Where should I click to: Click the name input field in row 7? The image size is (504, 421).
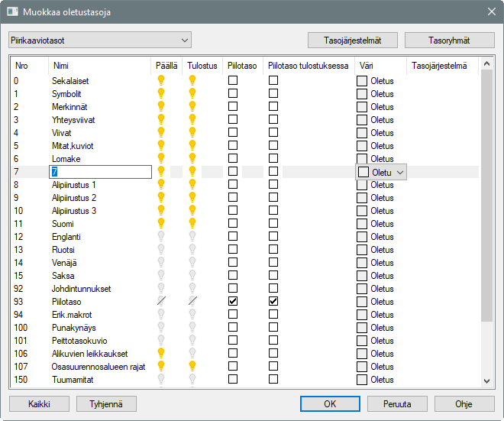100,173
